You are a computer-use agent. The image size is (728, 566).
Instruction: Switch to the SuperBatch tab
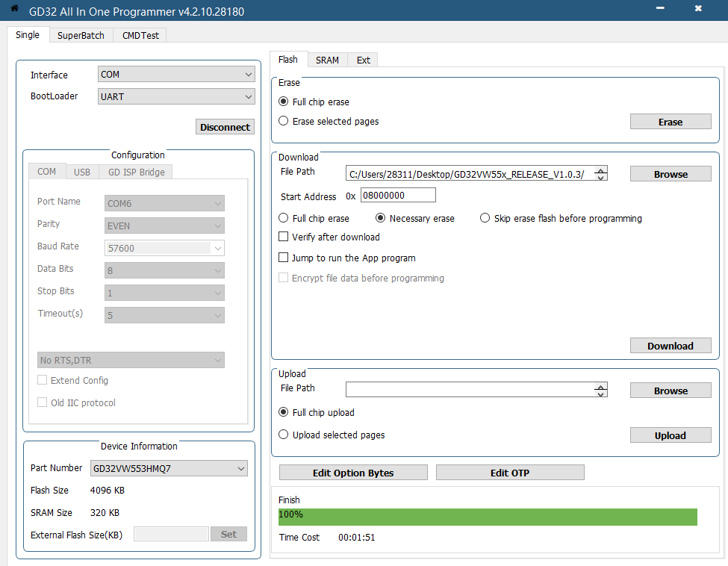pos(81,35)
